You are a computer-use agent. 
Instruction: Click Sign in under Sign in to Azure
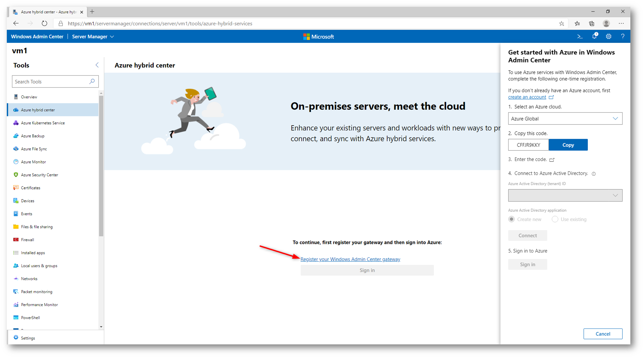[x=527, y=264]
